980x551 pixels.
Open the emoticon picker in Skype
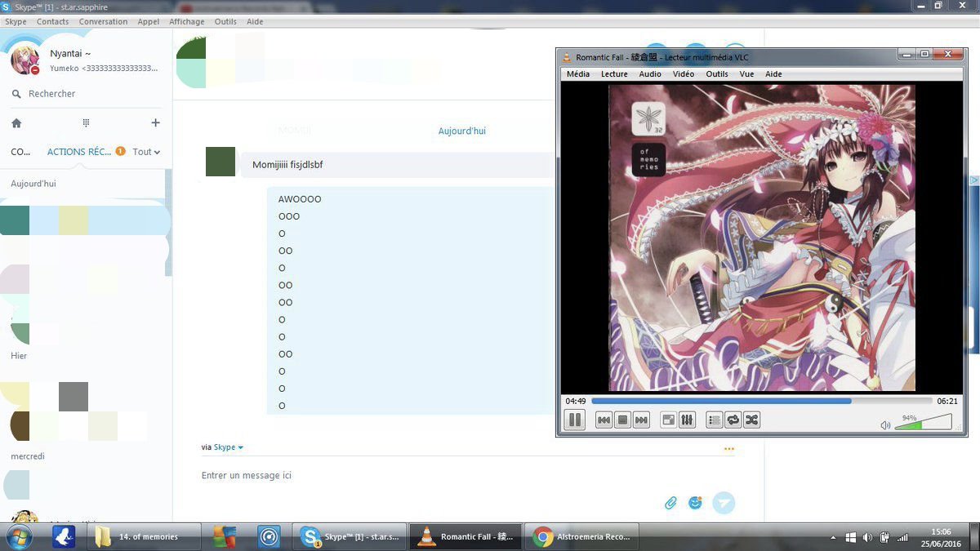(695, 503)
